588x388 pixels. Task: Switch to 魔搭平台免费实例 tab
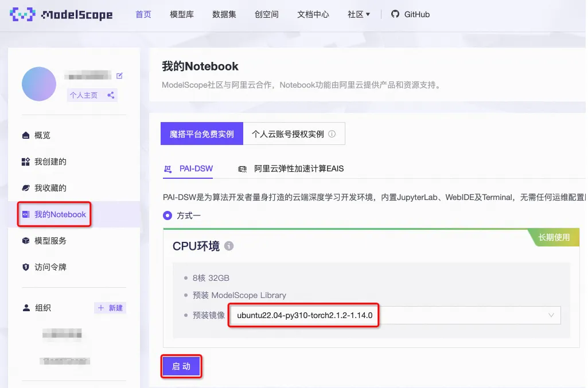[x=202, y=134]
